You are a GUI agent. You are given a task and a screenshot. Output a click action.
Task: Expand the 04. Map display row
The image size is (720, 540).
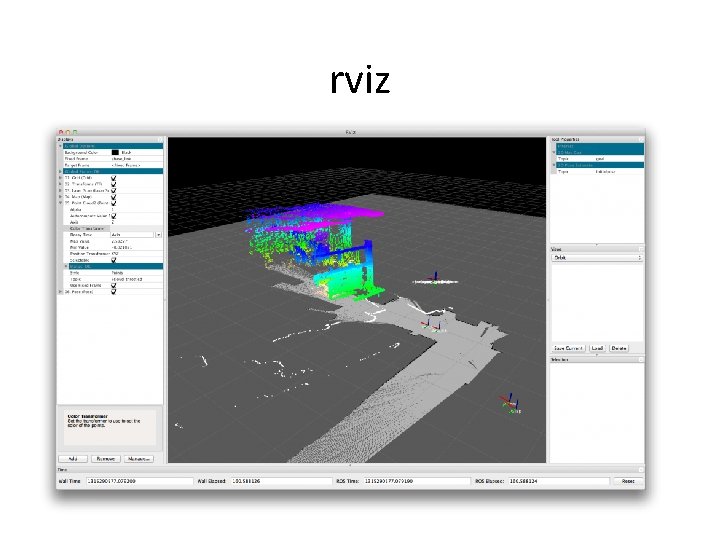tap(60, 197)
